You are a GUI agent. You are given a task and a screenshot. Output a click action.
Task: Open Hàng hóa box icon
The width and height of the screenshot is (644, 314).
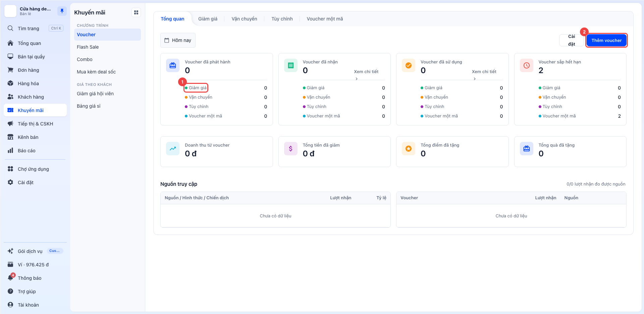point(10,84)
